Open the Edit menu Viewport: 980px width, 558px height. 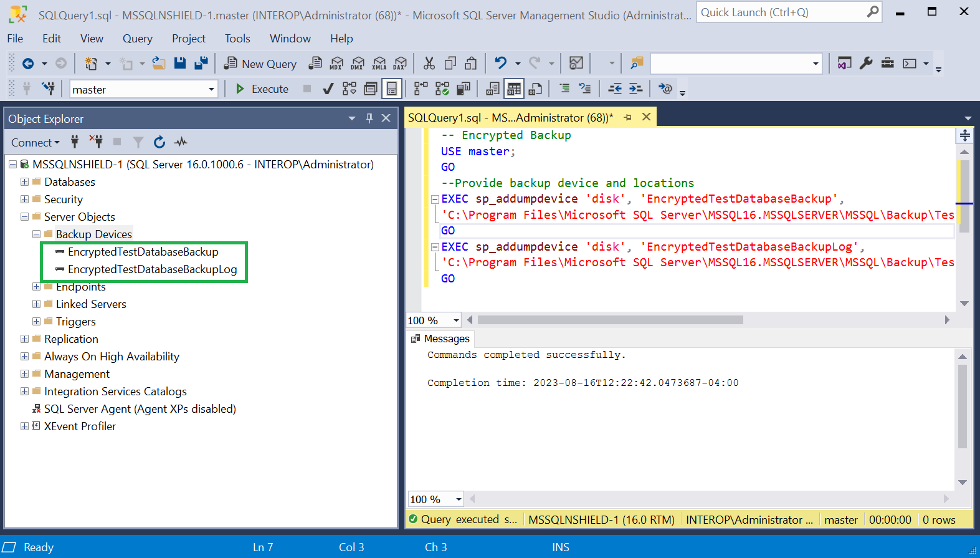coord(52,39)
